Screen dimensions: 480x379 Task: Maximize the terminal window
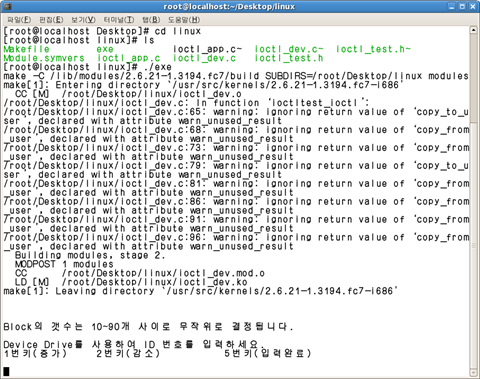click(x=462, y=6)
